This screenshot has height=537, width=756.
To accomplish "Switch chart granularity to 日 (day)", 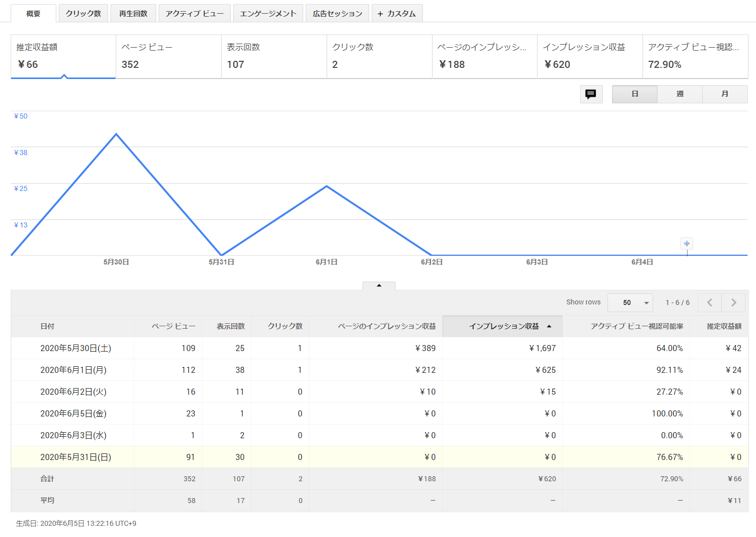I will tap(634, 94).
